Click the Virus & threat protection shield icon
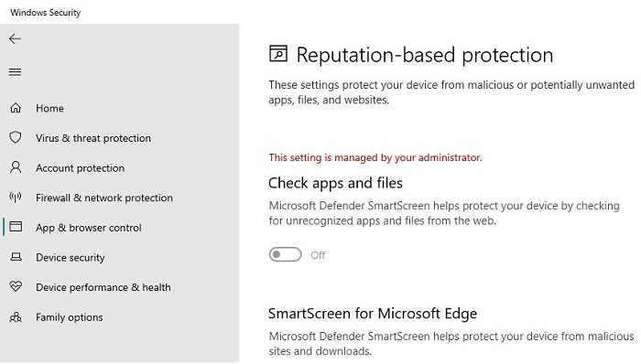Viewport: 641px width, 364px height. click(16, 137)
